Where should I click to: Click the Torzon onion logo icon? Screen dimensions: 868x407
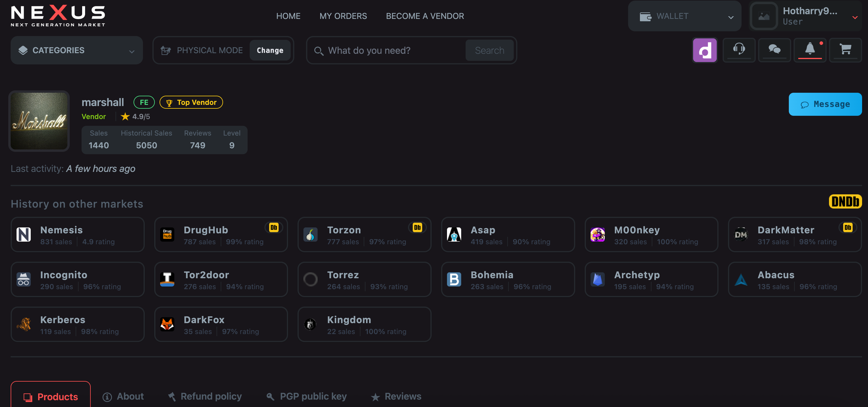point(310,235)
